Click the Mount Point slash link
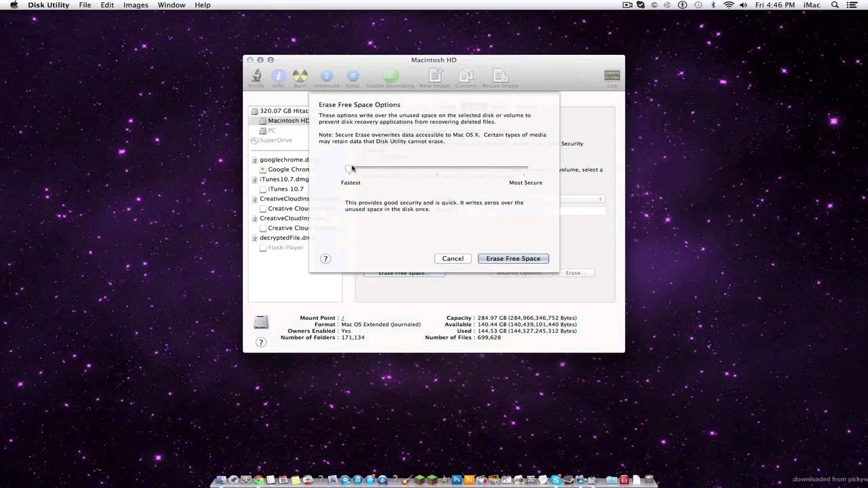 (342, 318)
